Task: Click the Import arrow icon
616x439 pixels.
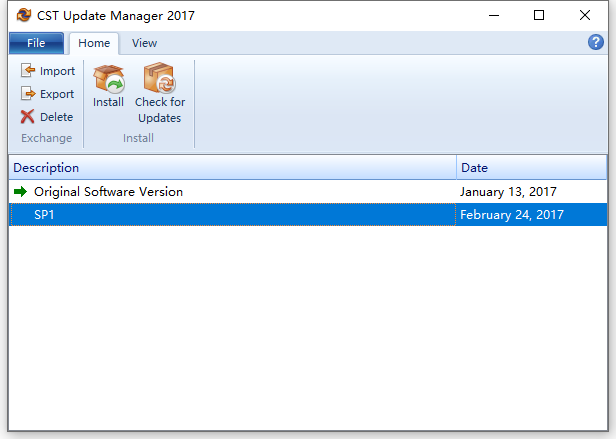Action: click(x=28, y=70)
